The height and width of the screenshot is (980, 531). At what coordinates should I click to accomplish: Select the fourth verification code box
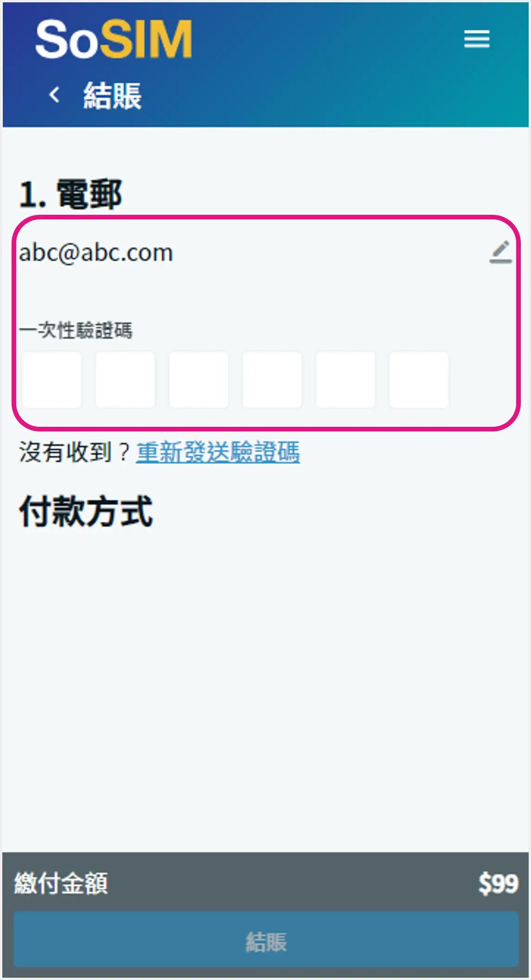pos(272,380)
